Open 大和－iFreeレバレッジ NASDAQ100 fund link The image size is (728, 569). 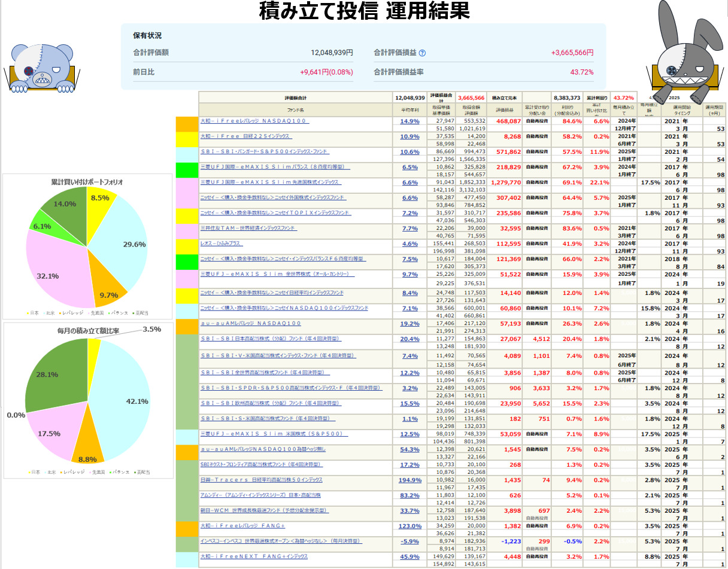click(x=254, y=121)
